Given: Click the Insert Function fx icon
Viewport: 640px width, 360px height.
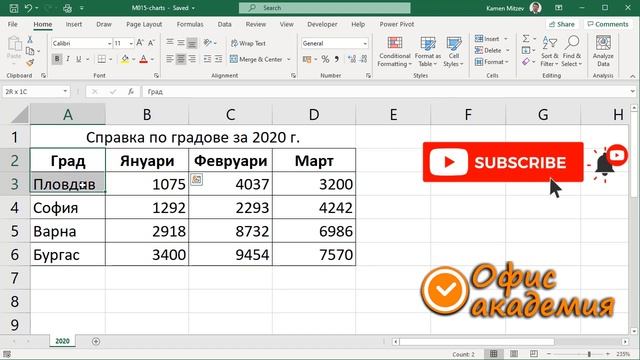Looking at the screenshot, I should click(x=131, y=91).
